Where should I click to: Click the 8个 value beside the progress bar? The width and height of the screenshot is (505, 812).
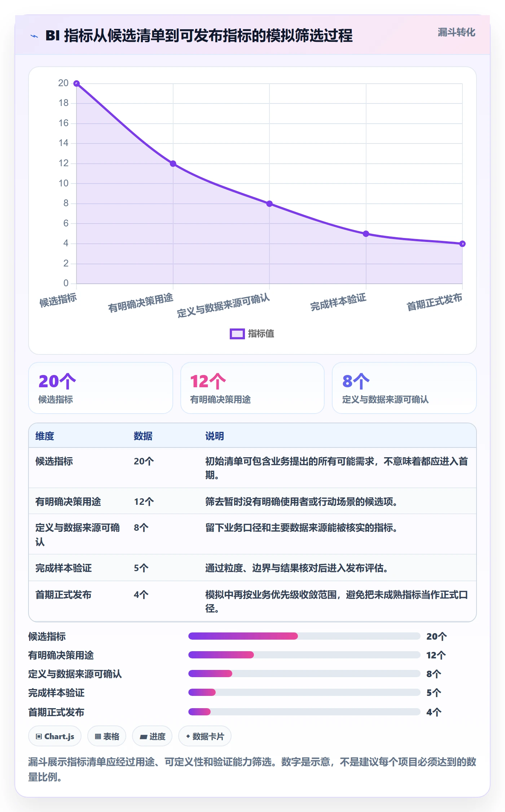[x=434, y=674]
